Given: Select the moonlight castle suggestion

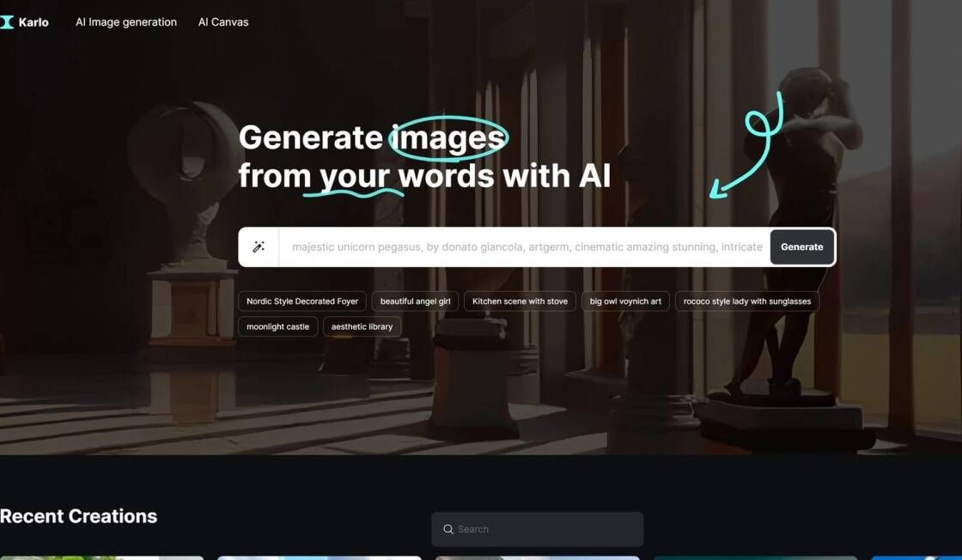Looking at the screenshot, I should 278,326.
